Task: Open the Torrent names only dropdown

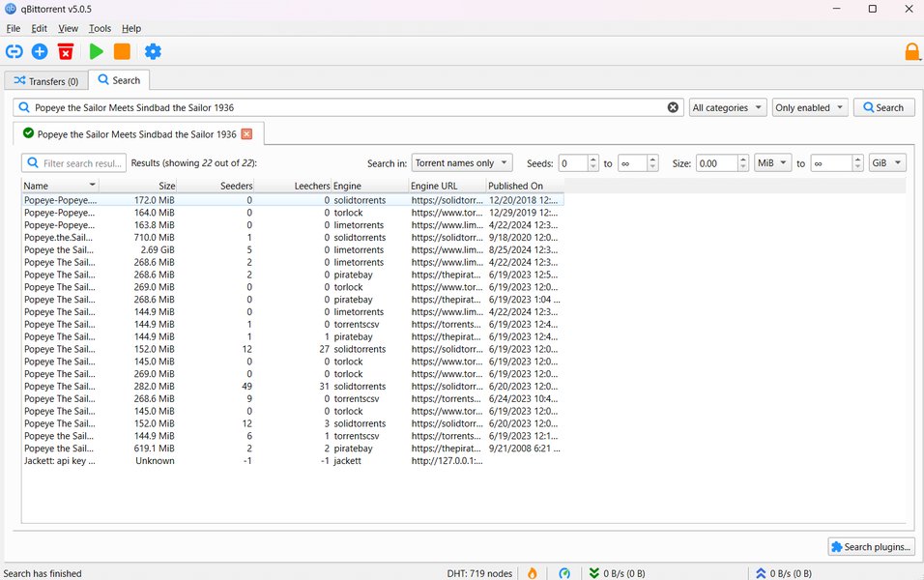Action: (x=461, y=162)
